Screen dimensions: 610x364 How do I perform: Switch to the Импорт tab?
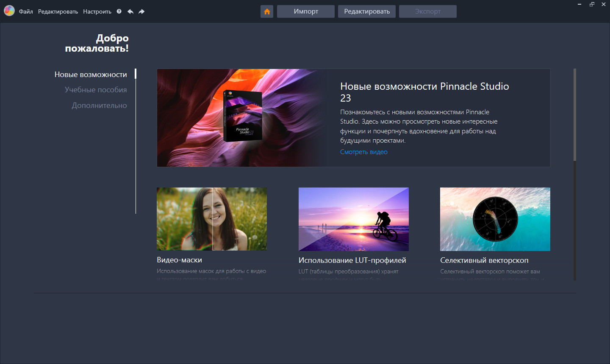306,11
